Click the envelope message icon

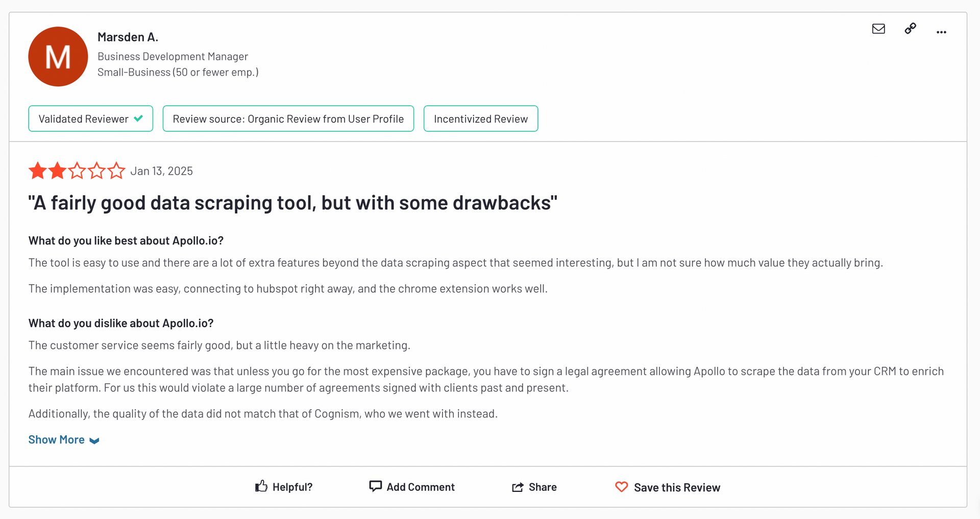pyautogui.click(x=878, y=29)
